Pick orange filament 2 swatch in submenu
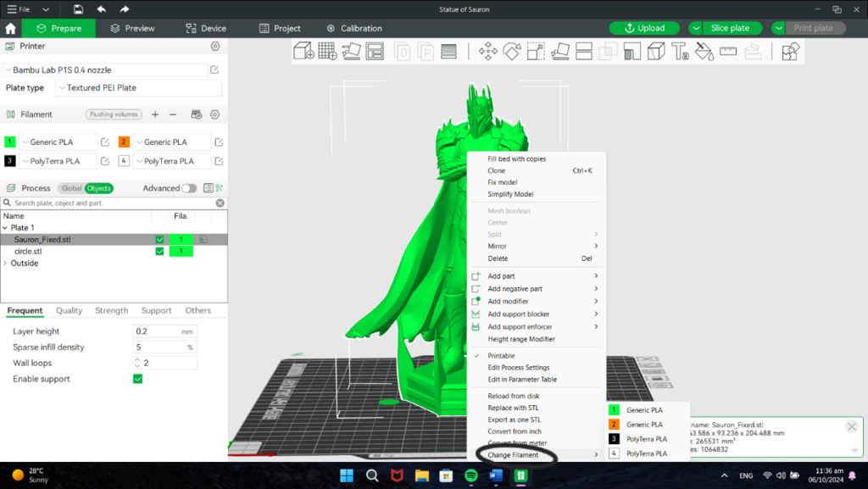 pyautogui.click(x=614, y=425)
